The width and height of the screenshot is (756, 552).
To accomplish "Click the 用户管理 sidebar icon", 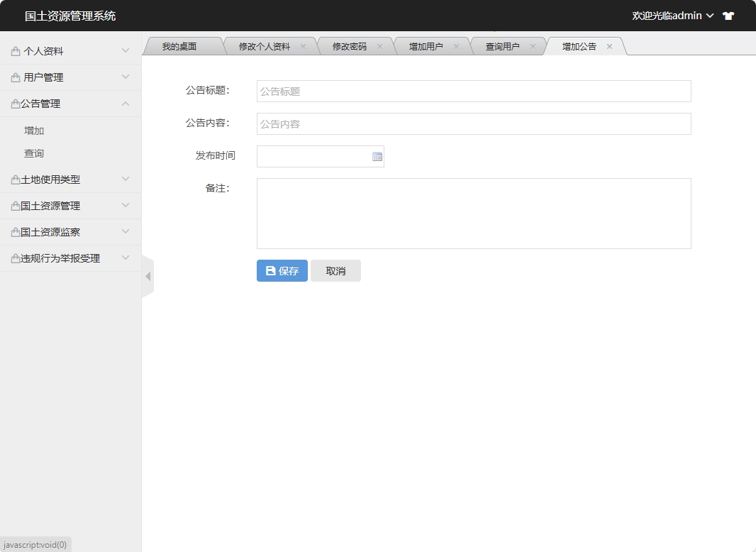I will coord(16,77).
